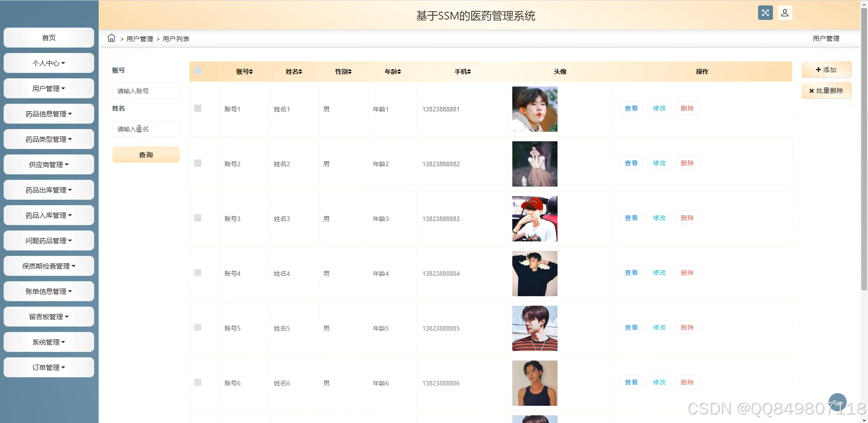Toggle the select-all checkbox in table header
The image size is (868, 423).
coord(198,71)
